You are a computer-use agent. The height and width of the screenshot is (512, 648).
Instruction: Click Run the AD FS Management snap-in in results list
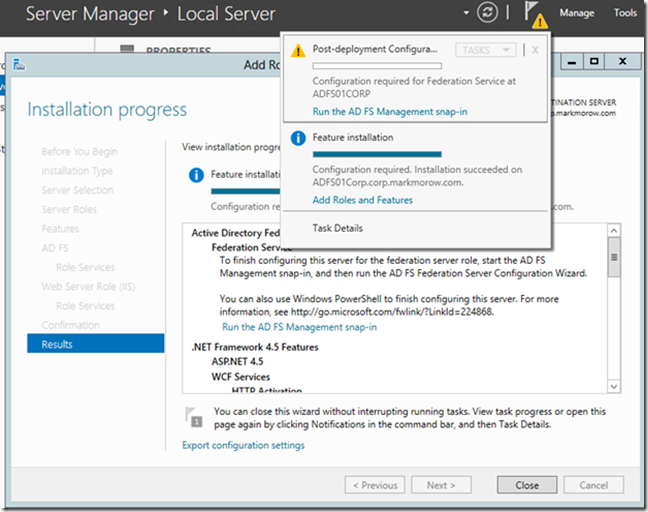point(300,327)
